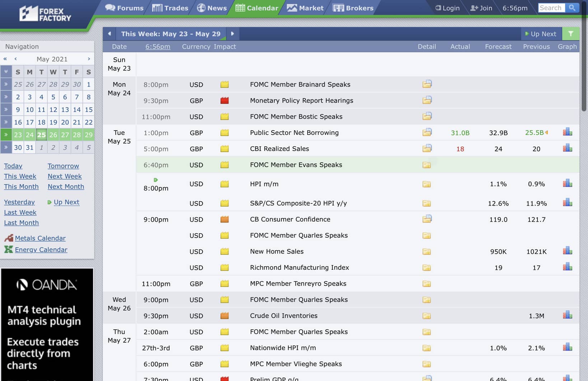This screenshot has height=381, width=588.
Task: Click the search magnifier button
Action: tap(572, 8)
